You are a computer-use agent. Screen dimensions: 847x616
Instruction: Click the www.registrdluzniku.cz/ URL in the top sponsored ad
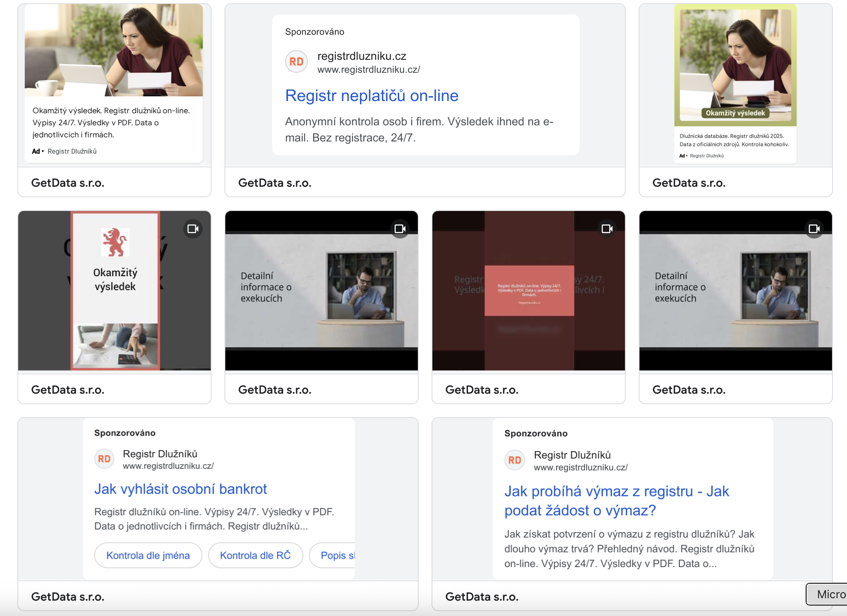(x=369, y=70)
